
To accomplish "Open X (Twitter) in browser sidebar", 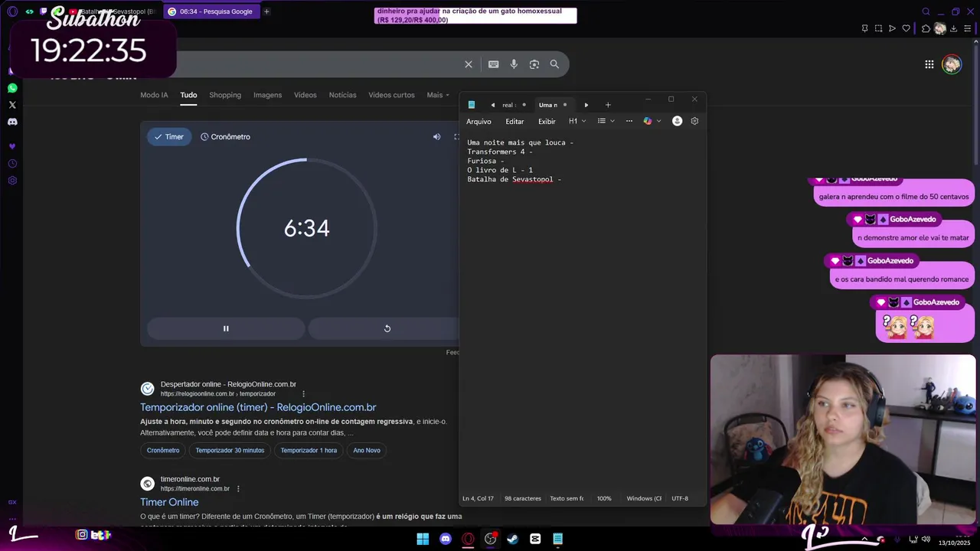I will click(x=12, y=105).
